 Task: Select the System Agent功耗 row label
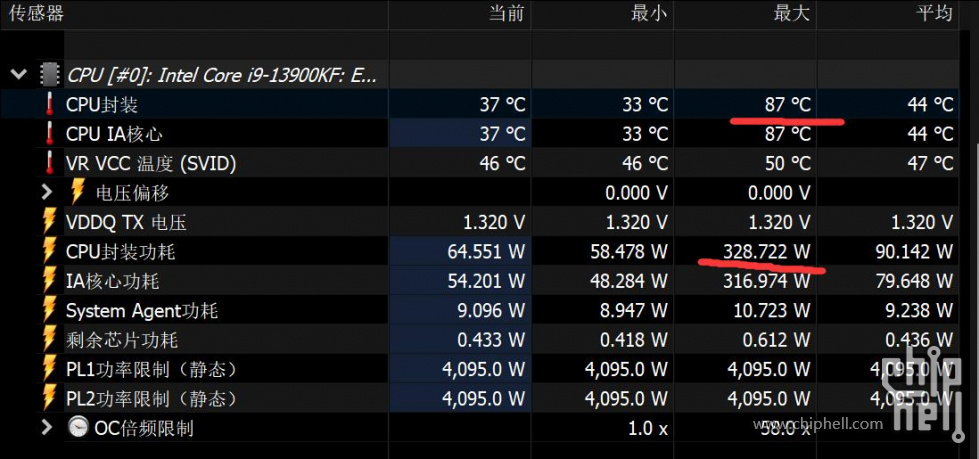(142, 310)
